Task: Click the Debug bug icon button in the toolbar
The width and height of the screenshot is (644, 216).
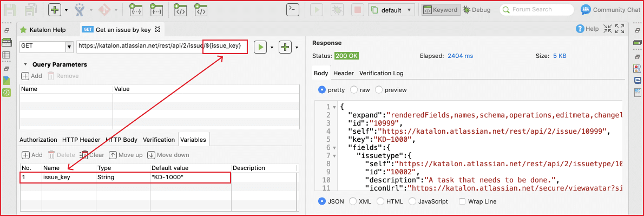Action: 337,10
